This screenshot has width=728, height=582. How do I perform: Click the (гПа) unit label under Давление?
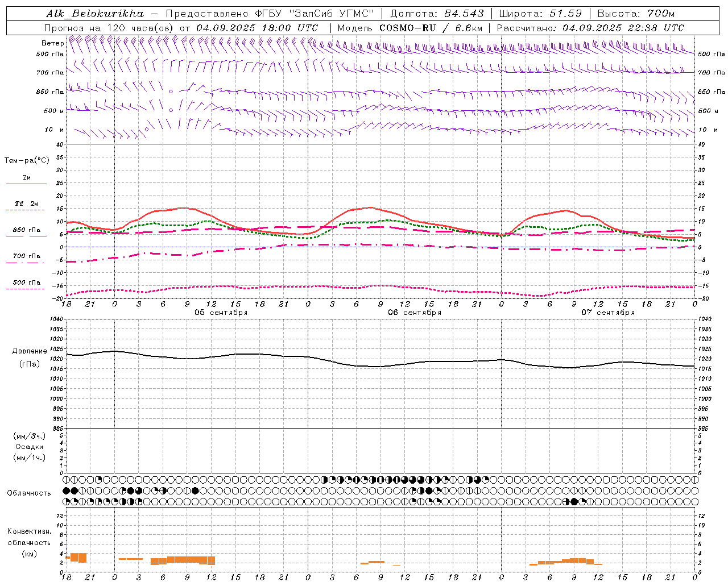click(30, 364)
